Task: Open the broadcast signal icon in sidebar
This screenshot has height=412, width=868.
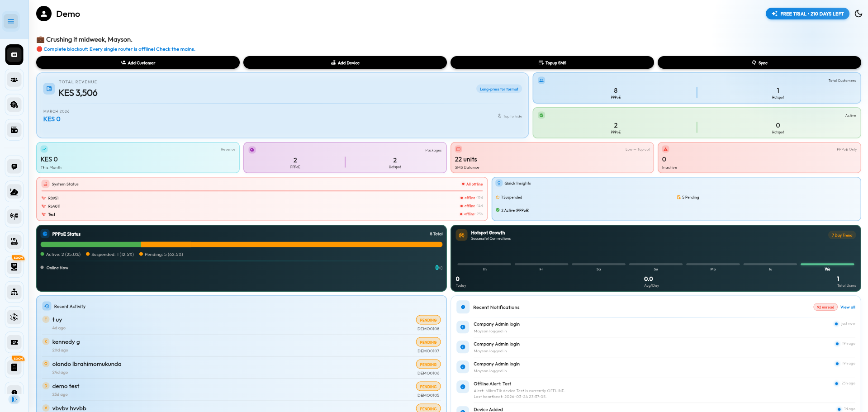Action: click(x=14, y=216)
